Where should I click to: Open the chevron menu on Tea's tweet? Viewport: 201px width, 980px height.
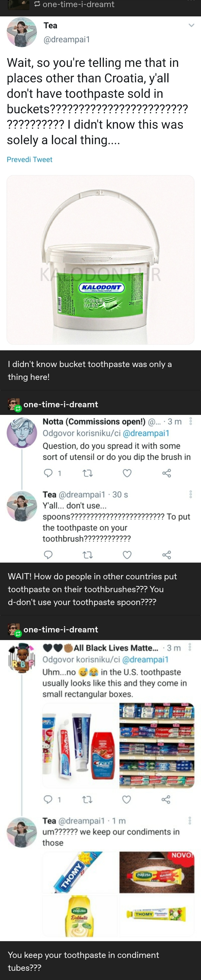[192, 26]
